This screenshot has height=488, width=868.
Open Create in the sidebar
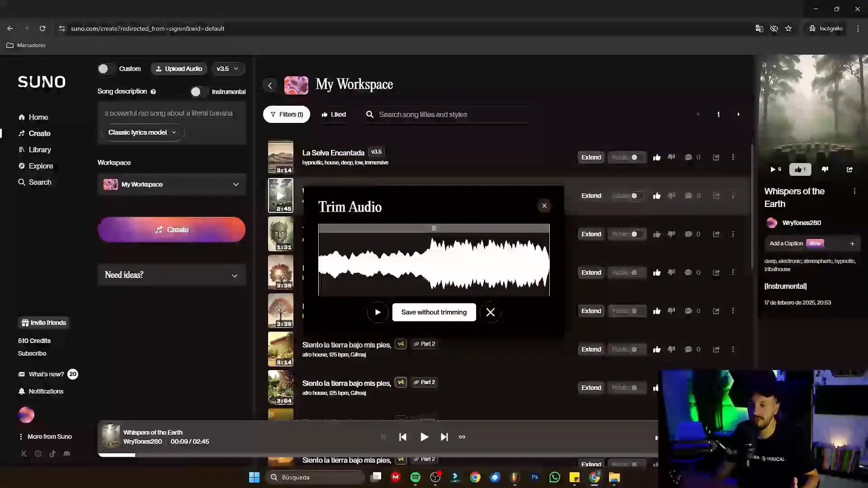click(x=34, y=133)
